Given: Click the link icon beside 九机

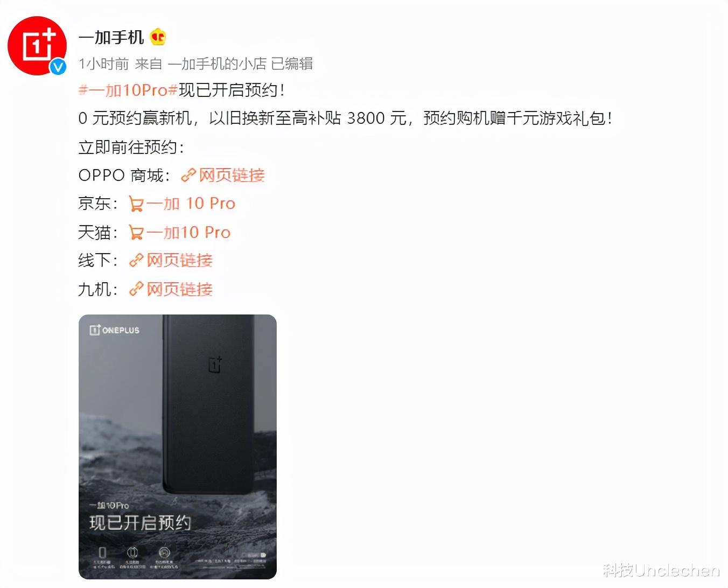Looking at the screenshot, I should tap(136, 289).
